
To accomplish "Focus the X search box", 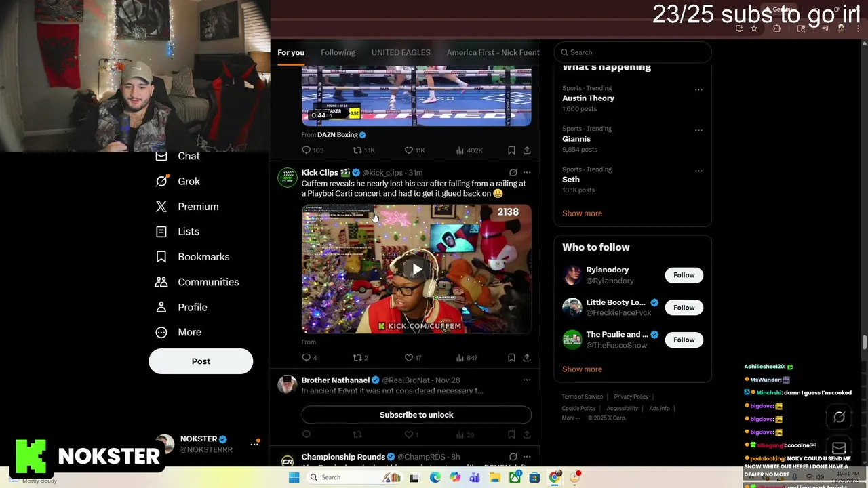I will tap(633, 52).
